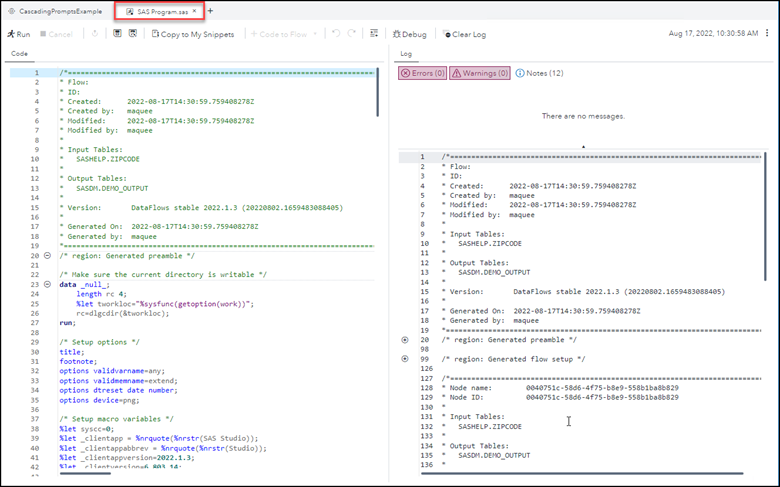This screenshot has width=780, height=487.
Task: Add a new tab with plus button
Action: (211, 11)
